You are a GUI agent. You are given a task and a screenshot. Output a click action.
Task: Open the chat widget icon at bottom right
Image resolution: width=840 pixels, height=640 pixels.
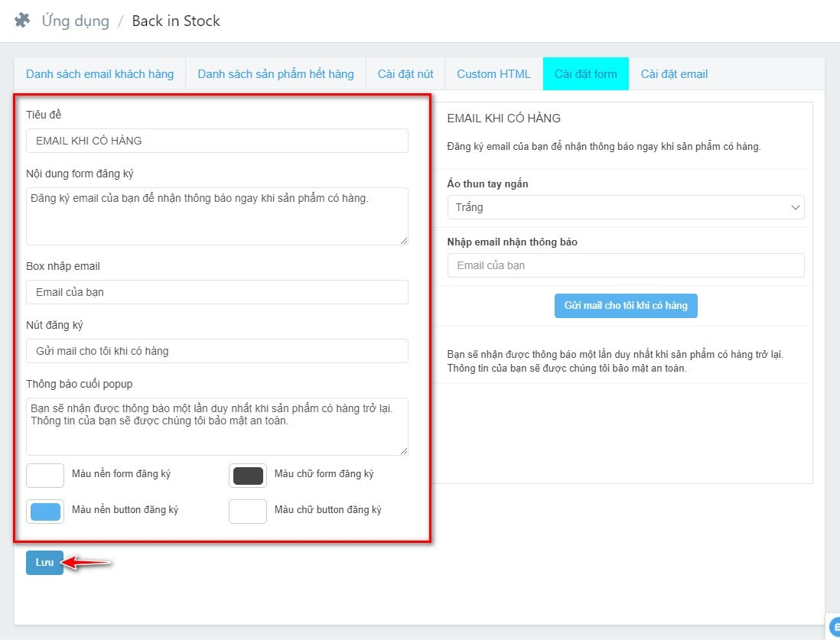835,627
